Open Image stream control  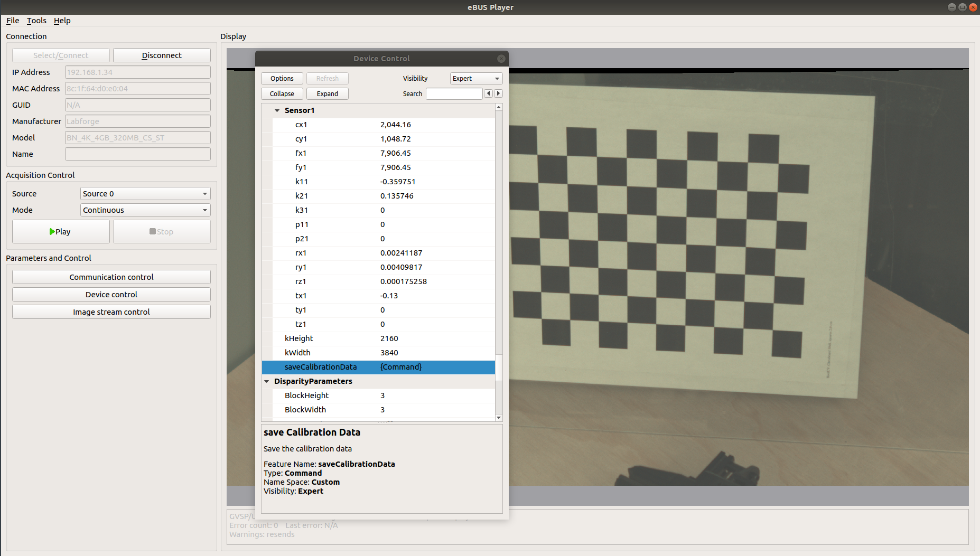pos(111,312)
